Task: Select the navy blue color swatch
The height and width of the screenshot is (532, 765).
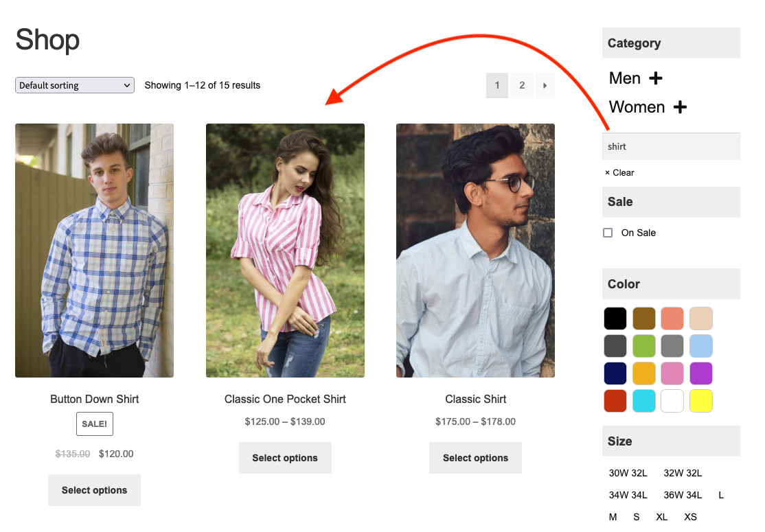Action: pos(615,373)
